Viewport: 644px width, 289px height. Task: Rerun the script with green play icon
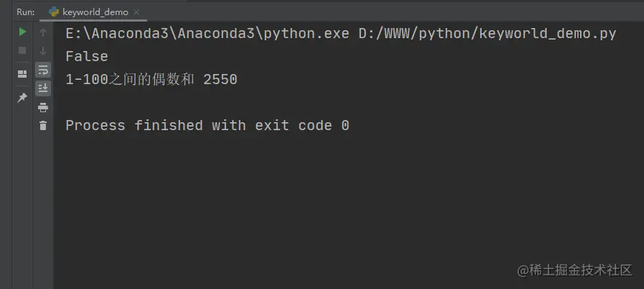(22, 32)
